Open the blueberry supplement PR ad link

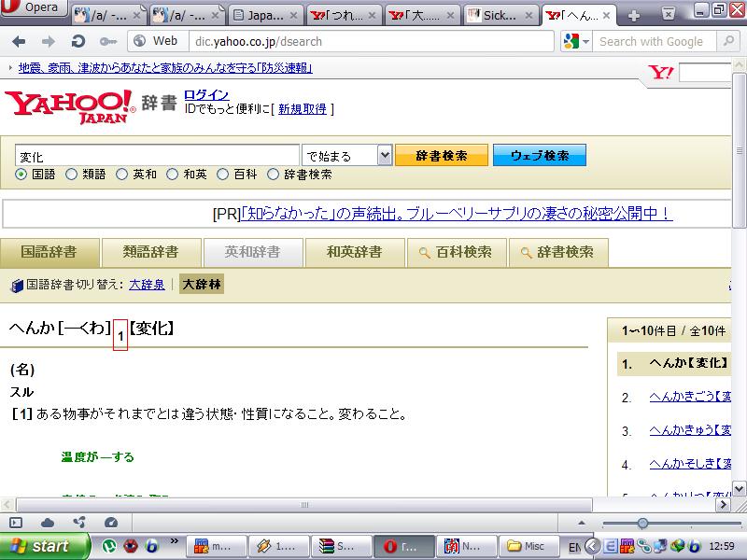[x=457, y=214]
